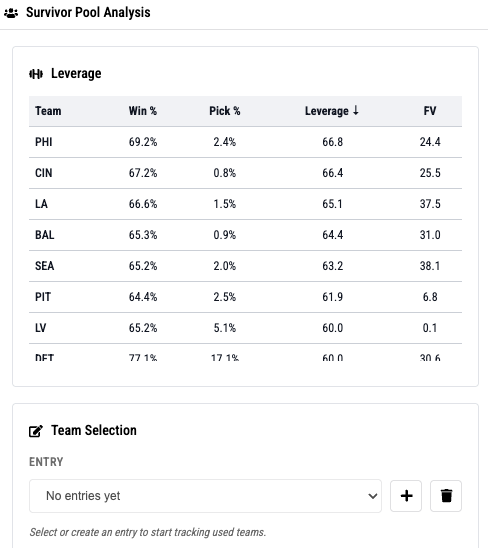The image size is (488, 548).
Task: Expand entry list via the chevron arrow
Action: coord(373,496)
